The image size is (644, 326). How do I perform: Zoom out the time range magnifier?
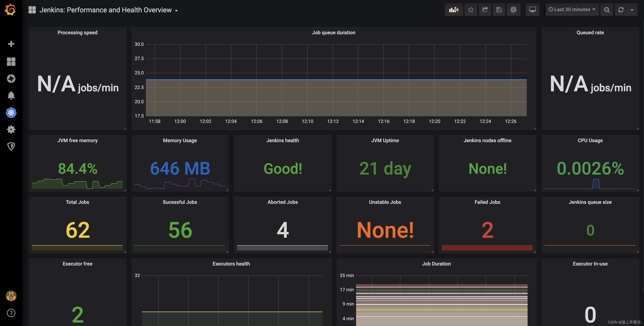tap(607, 10)
